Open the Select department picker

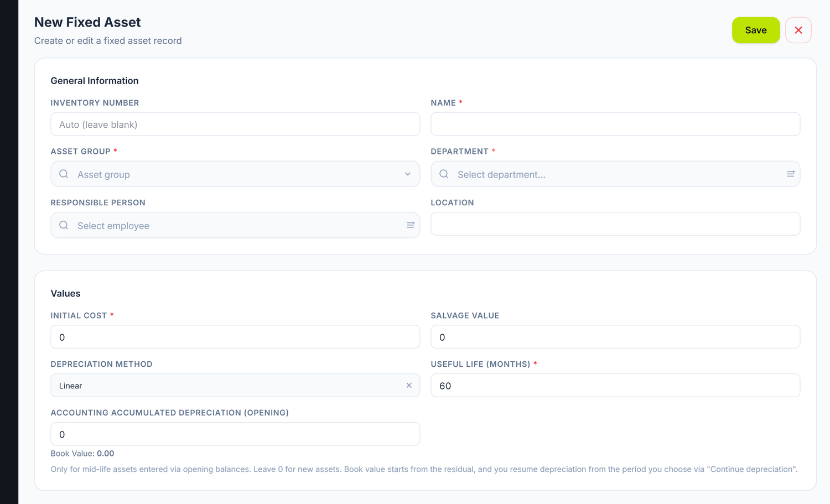coord(615,174)
